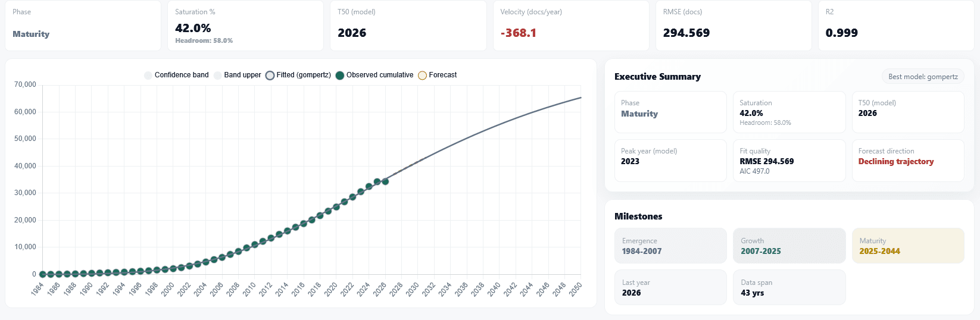
Task: Click the last observed data point on chart
Action: (x=385, y=181)
